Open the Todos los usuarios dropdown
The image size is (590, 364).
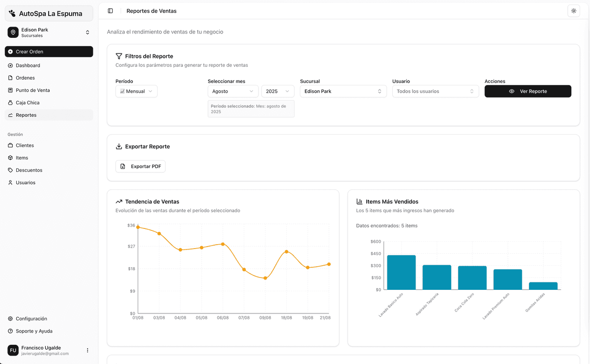435,91
